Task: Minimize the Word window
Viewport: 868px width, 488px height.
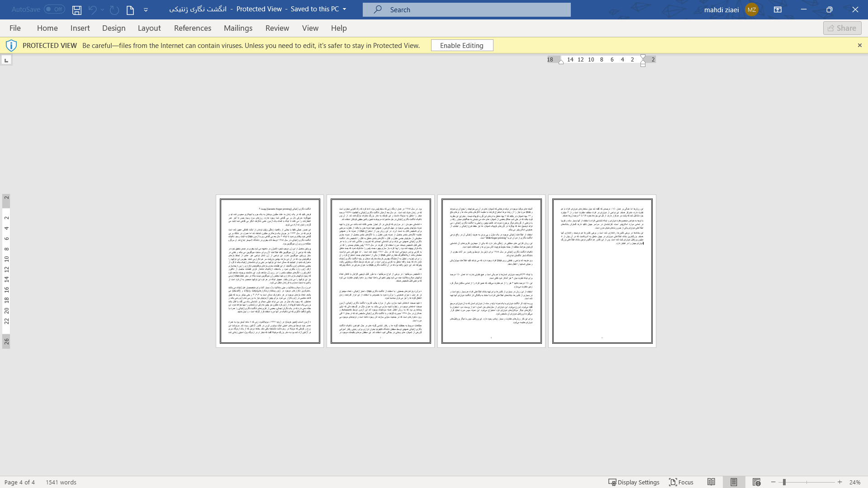Action: tap(803, 9)
